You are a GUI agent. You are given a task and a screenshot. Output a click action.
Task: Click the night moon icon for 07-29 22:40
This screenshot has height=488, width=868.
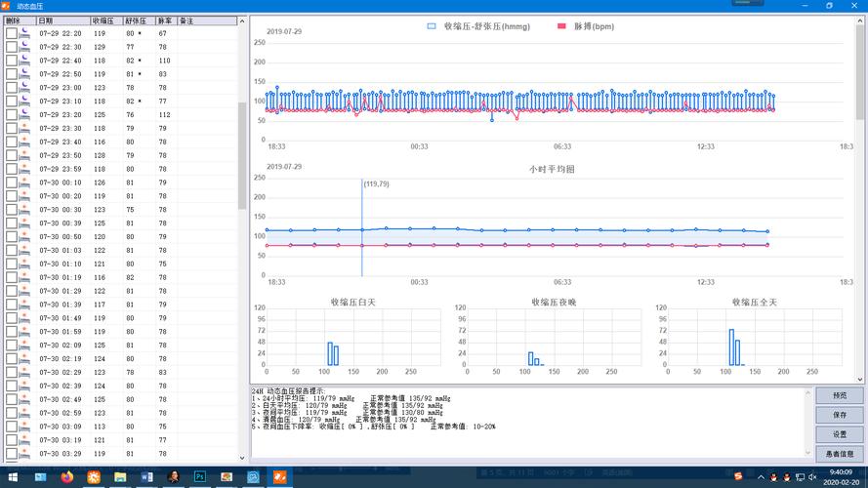25,61
